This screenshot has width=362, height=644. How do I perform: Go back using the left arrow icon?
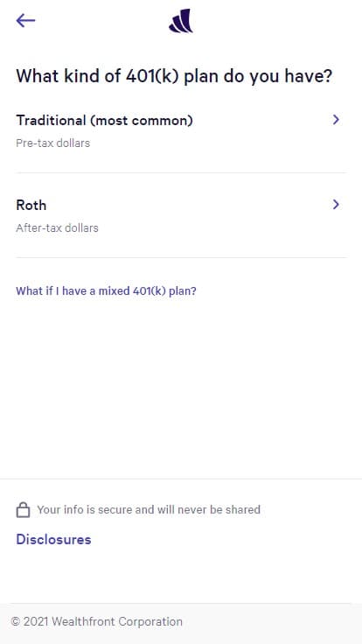pyautogui.click(x=25, y=20)
